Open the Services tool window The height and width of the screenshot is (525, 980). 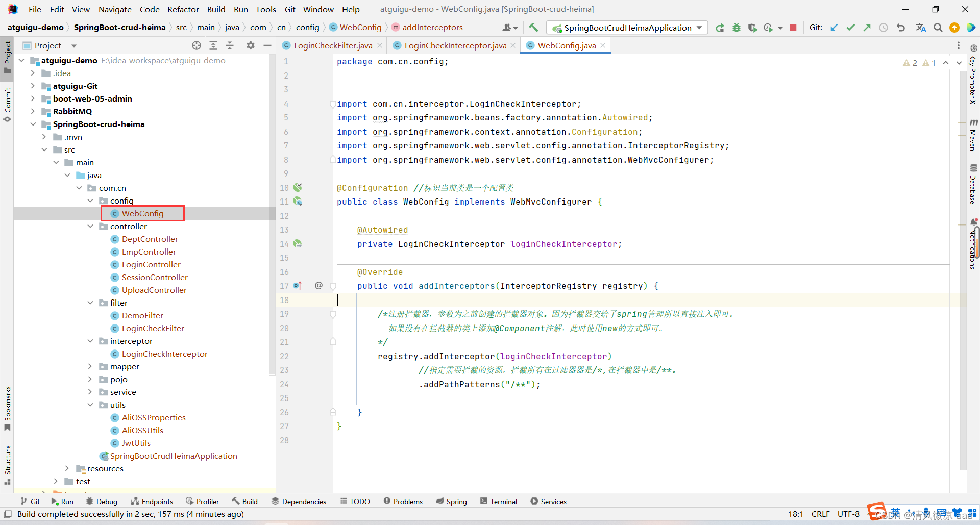548,502
